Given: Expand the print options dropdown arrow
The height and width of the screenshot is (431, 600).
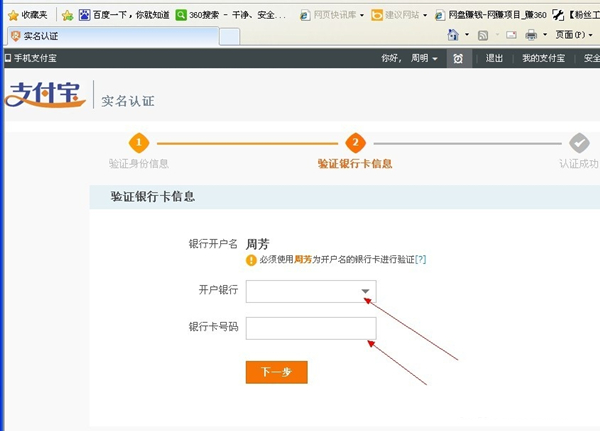Looking at the screenshot, I should pos(545,35).
